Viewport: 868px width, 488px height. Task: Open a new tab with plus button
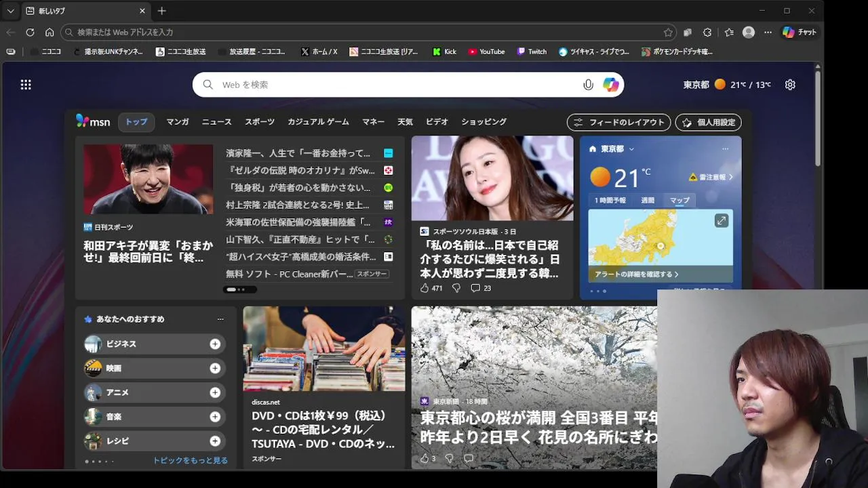[x=161, y=11]
